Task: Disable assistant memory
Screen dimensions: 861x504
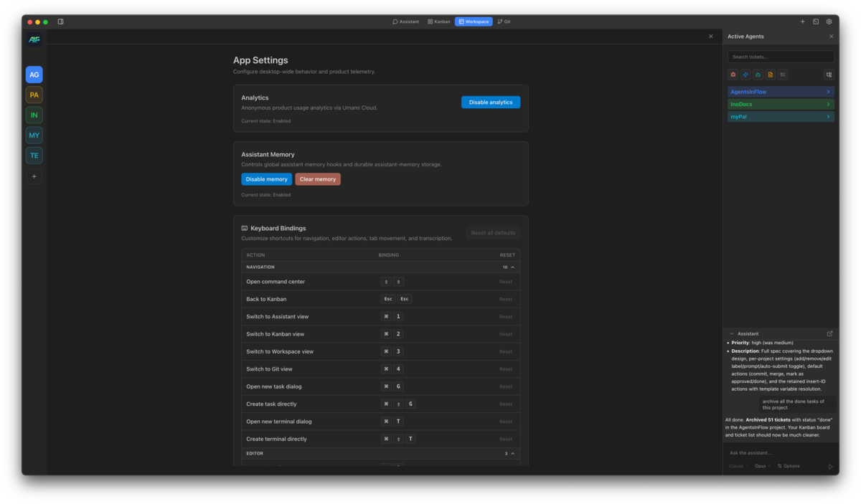Action: coord(266,179)
